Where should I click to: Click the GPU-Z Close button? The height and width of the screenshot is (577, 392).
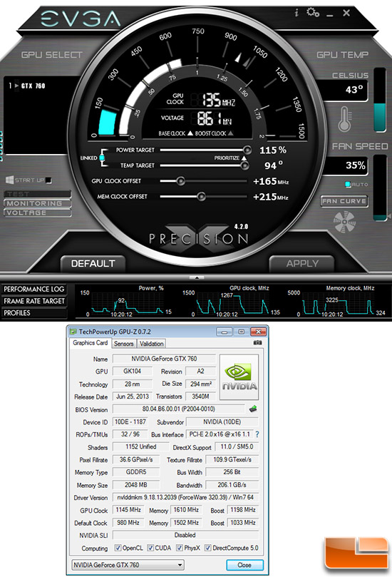pyautogui.click(x=244, y=565)
